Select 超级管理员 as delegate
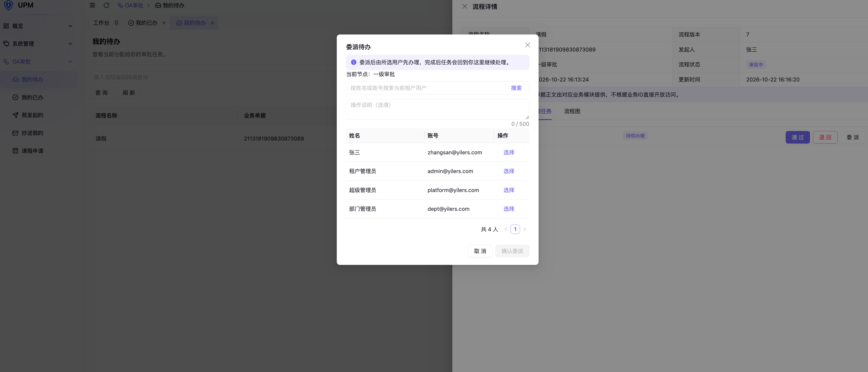 click(x=508, y=190)
